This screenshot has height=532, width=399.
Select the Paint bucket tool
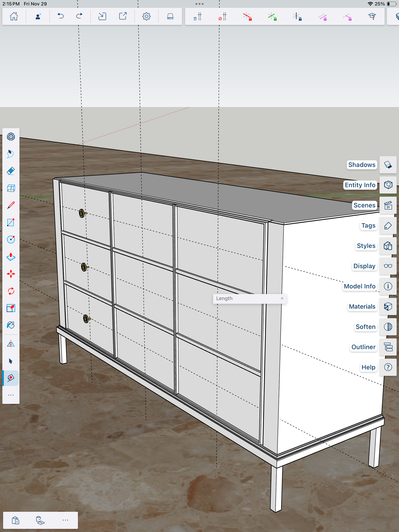11,325
